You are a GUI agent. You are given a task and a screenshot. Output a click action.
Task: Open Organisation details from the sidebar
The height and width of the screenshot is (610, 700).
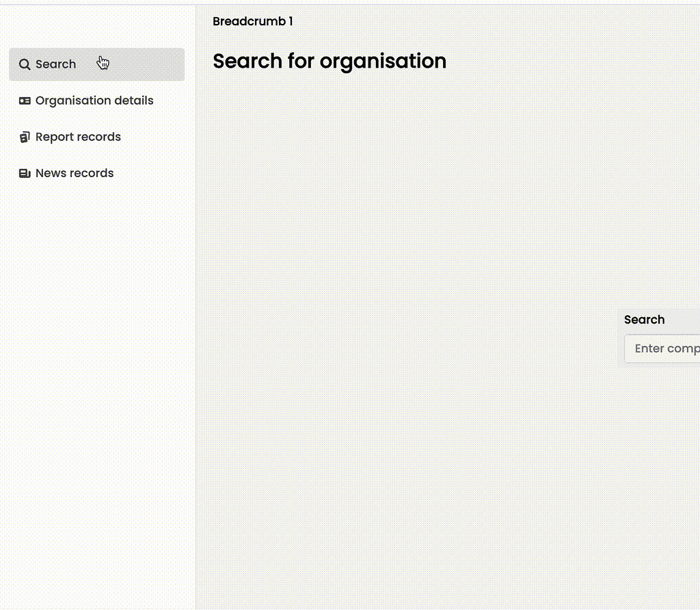tap(94, 101)
